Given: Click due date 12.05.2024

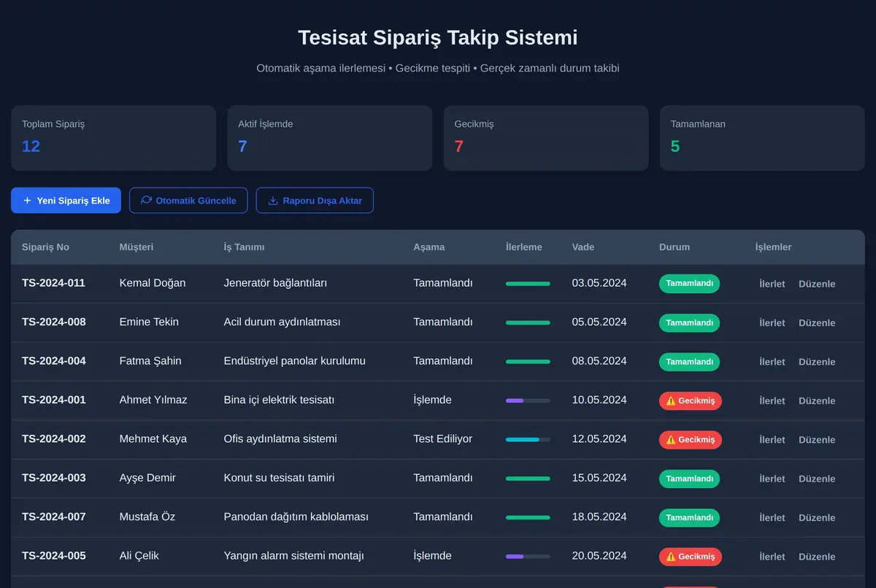Looking at the screenshot, I should point(599,439).
